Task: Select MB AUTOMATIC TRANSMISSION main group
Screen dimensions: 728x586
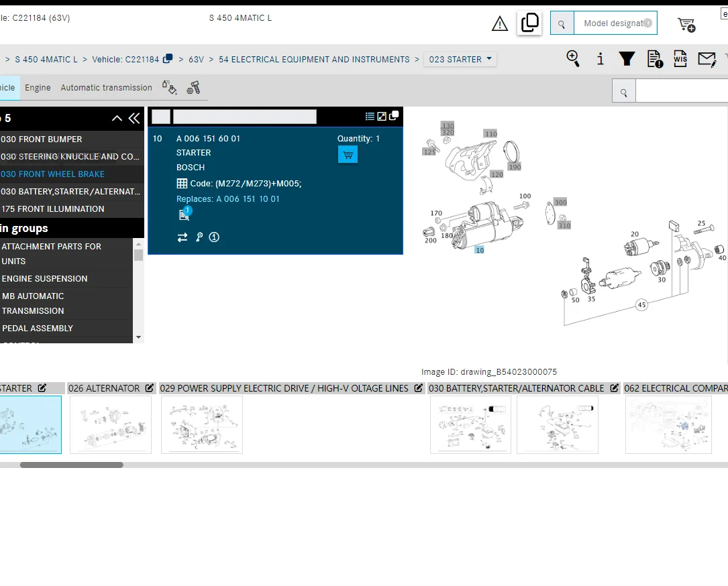Action: pyautogui.click(x=66, y=304)
